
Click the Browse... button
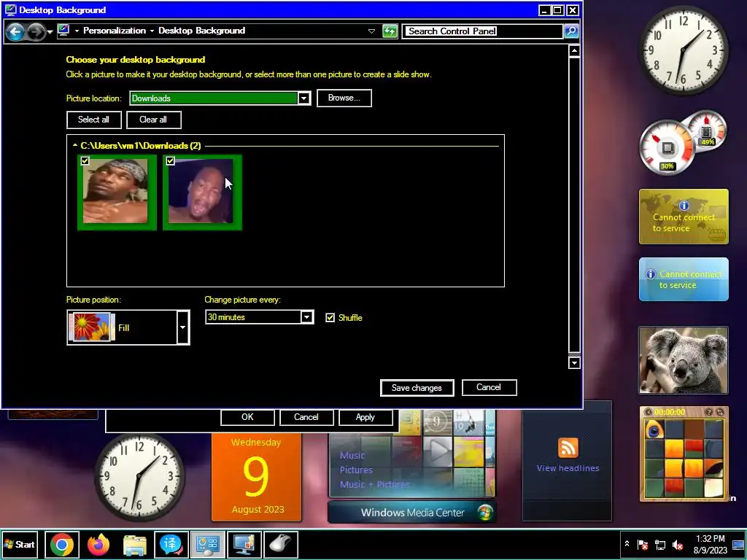(x=344, y=98)
